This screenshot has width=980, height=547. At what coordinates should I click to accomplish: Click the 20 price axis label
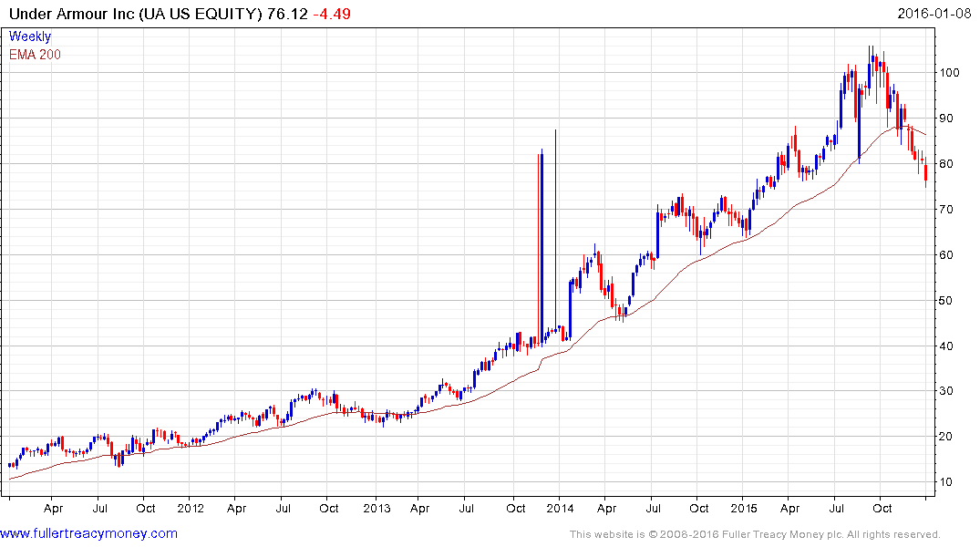pyautogui.click(x=946, y=437)
